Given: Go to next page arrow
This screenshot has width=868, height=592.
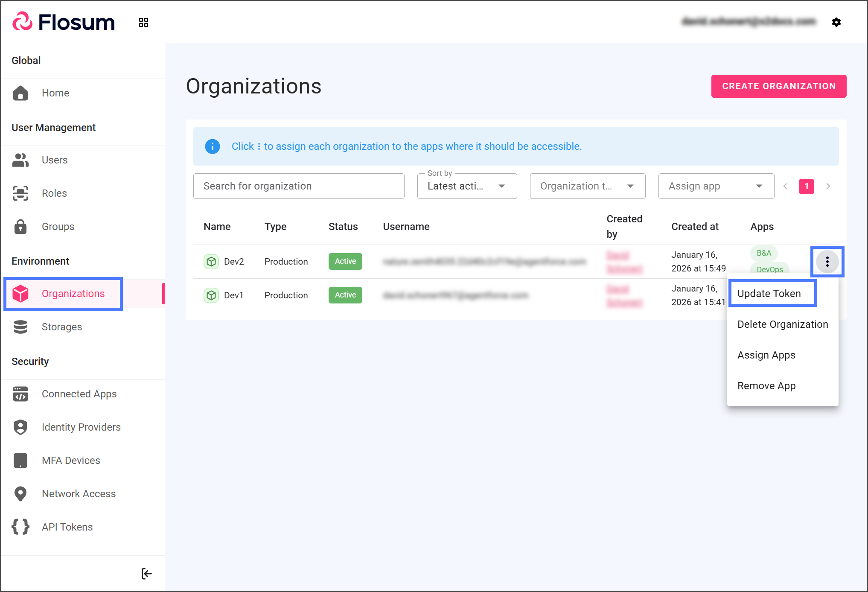Looking at the screenshot, I should [828, 186].
